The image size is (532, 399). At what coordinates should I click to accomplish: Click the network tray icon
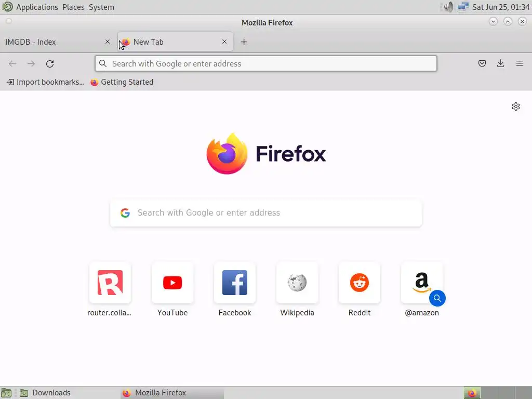click(x=463, y=7)
